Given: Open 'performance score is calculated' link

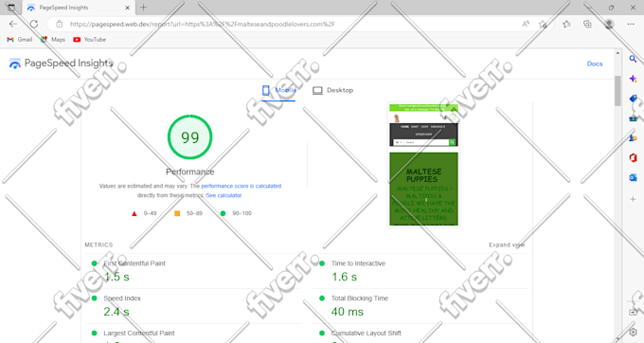Looking at the screenshot, I should [241, 186].
